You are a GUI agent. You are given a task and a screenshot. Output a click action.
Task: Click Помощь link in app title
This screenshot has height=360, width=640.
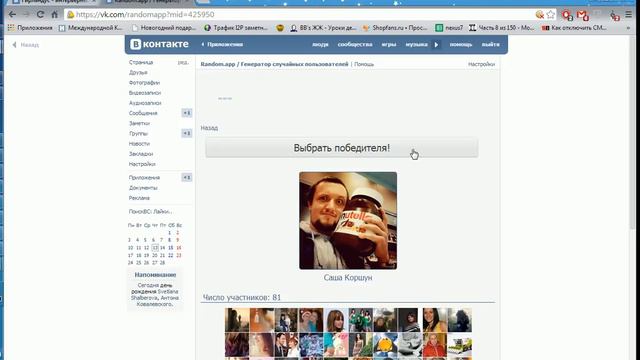[x=364, y=64]
